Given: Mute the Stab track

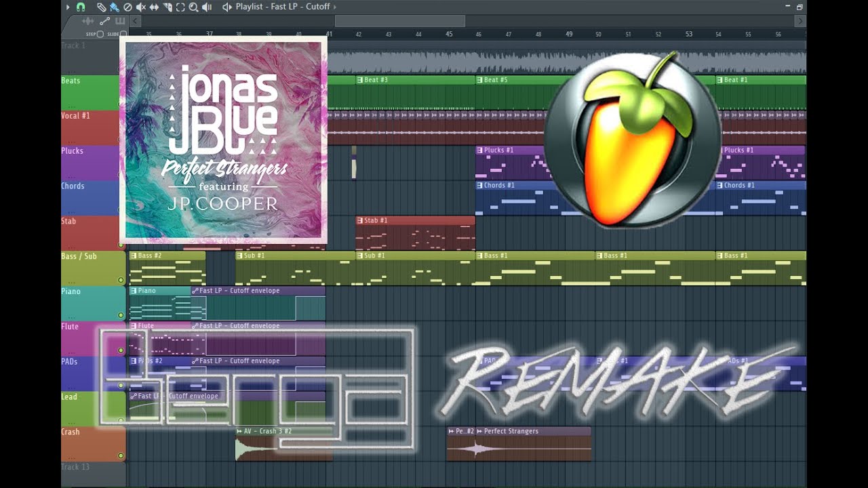Looking at the screenshot, I should pyautogui.click(x=121, y=245).
